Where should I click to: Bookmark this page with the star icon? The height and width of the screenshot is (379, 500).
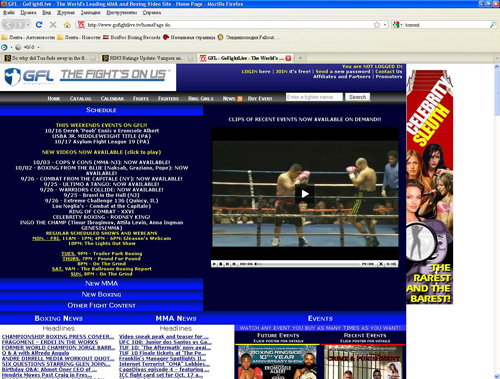point(377,25)
